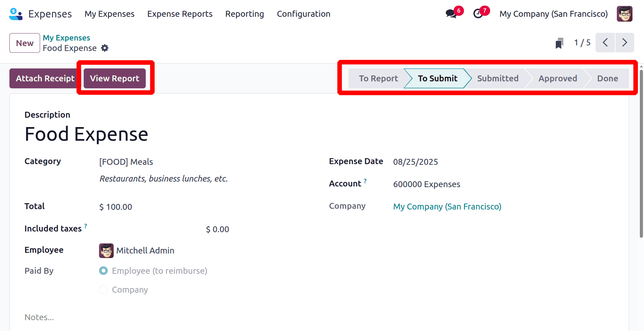Click Mitchell Admin employee avatar

106,251
